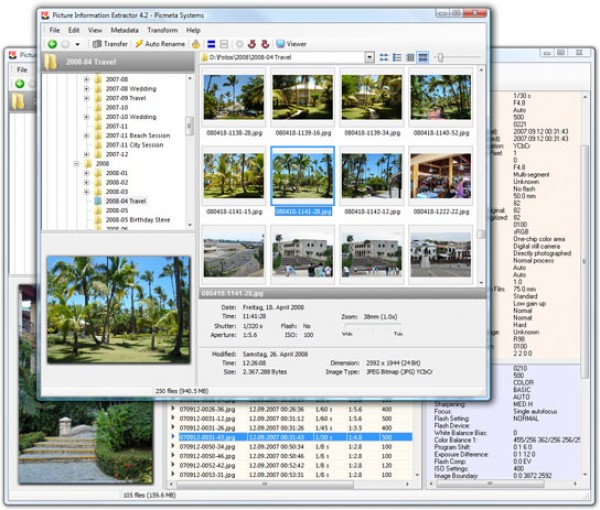The image size is (600, 510).
Task: Click the Auto Rename toolbar button
Action: point(160,44)
